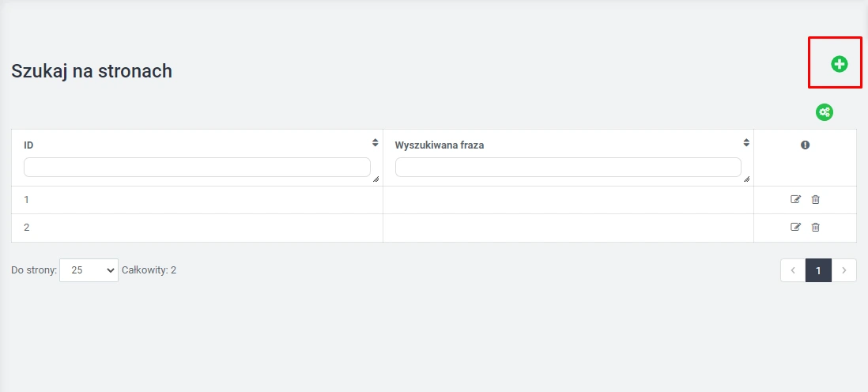This screenshot has width=868, height=392.
Task: Edit the entry with ID 2
Action: pyautogui.click(x=796, y=227)
